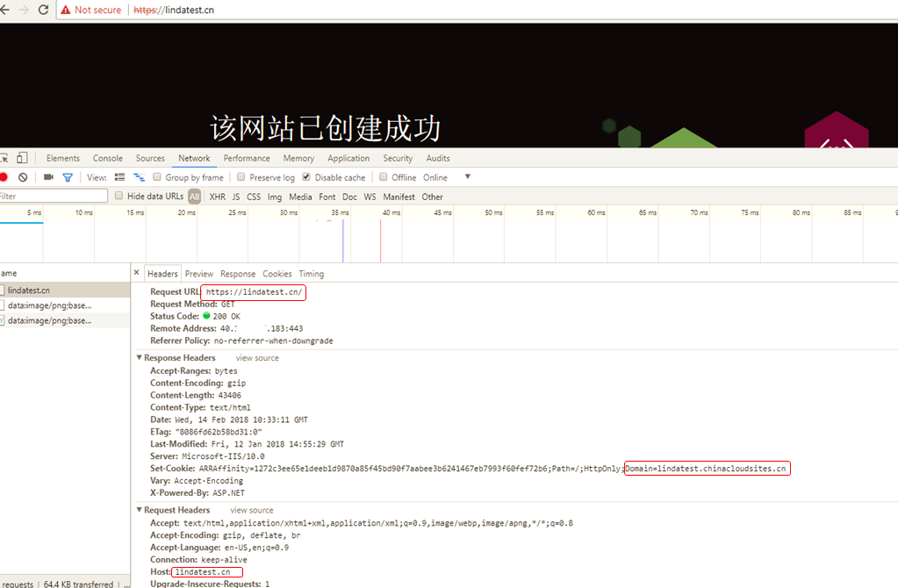Enable Preserve log checkbox
Image resolution: width=898 pixels, height=588 pixels.
pos(241,177)
